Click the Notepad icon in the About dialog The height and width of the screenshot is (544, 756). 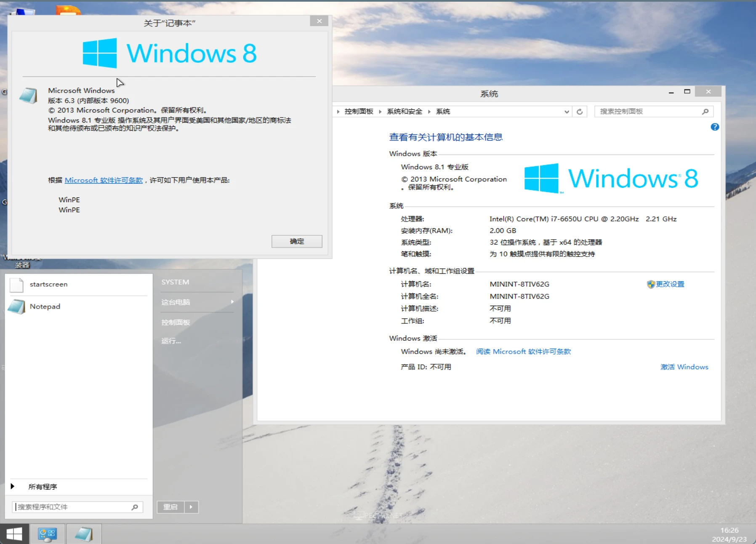pos(29,96)
